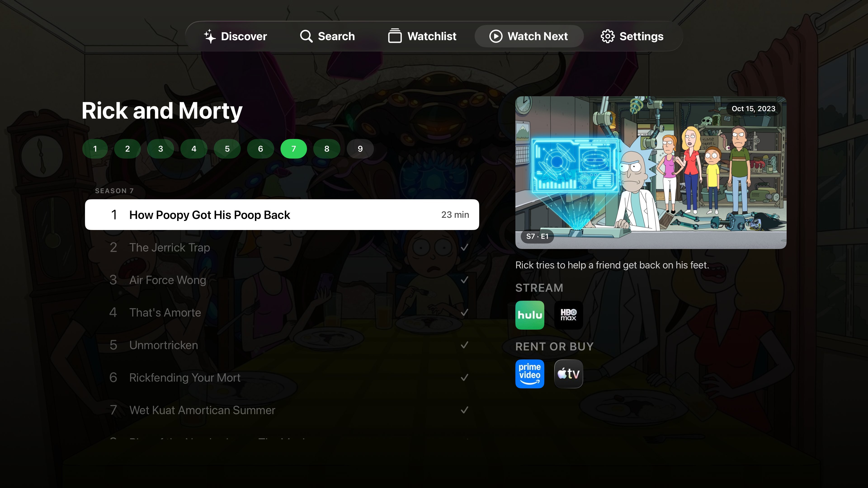Screen dimensions: 868x488
Task: Click the Watchlist stack icon
Action: [395, 36]
